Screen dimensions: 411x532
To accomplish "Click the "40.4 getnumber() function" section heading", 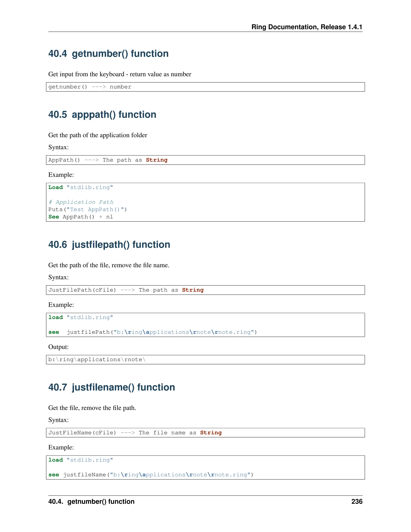I will pos(108,54).
